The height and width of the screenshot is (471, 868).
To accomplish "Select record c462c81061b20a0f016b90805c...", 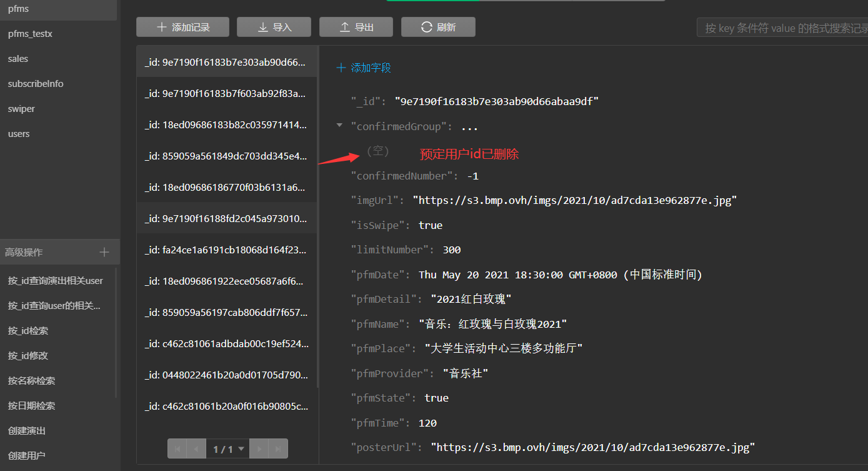I will [226, 406].
